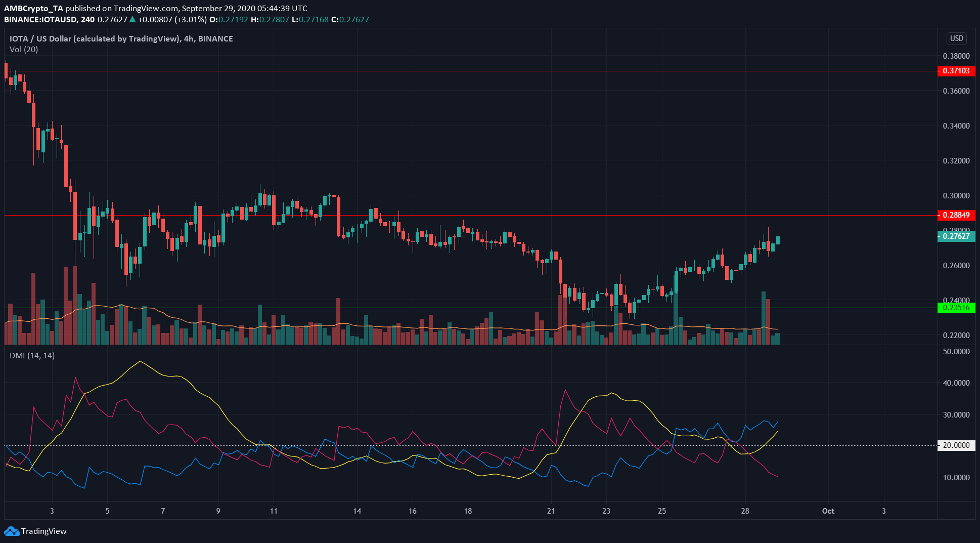The height and width of the screenshot is (543, 980).
Task: Click the Oct label on the time axis
Action: pos(828,511)
